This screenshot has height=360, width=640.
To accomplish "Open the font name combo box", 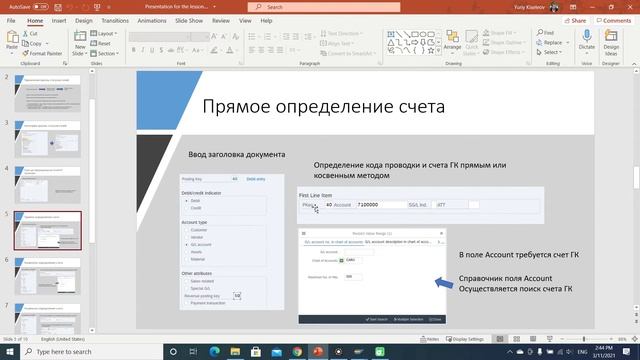I will 160,37.
